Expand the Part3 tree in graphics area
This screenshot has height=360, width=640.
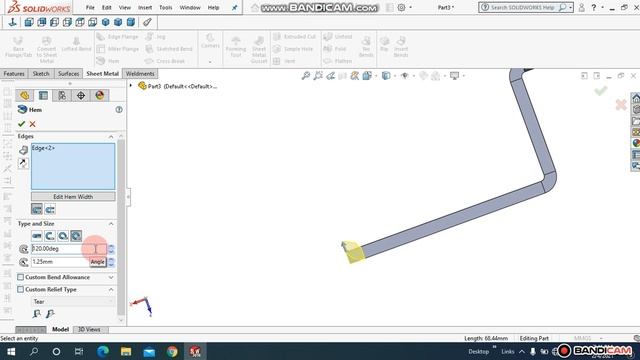click(131, 86)
